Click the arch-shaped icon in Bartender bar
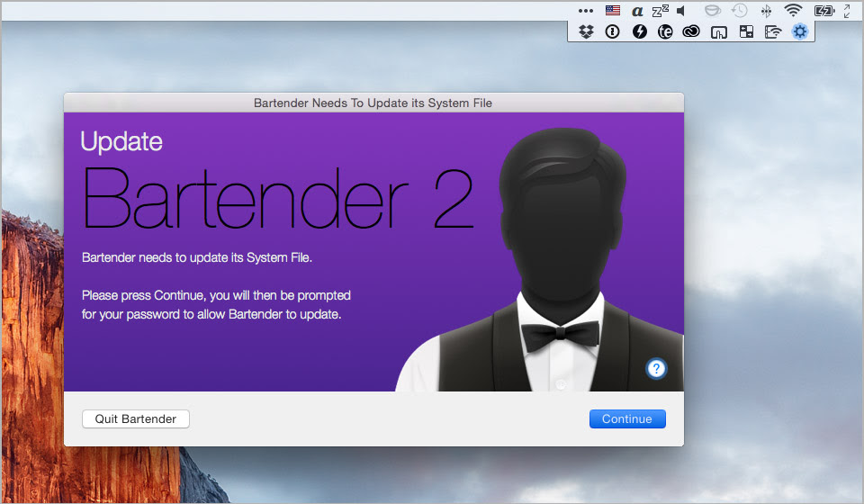864x504 pixels. pyautogui.click(x=718, y=32)
